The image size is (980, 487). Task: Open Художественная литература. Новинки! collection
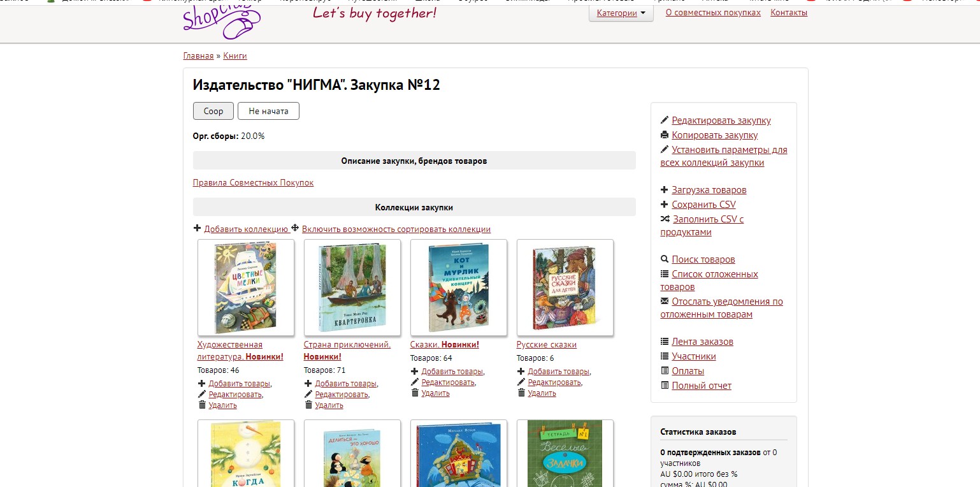[240, 351]
